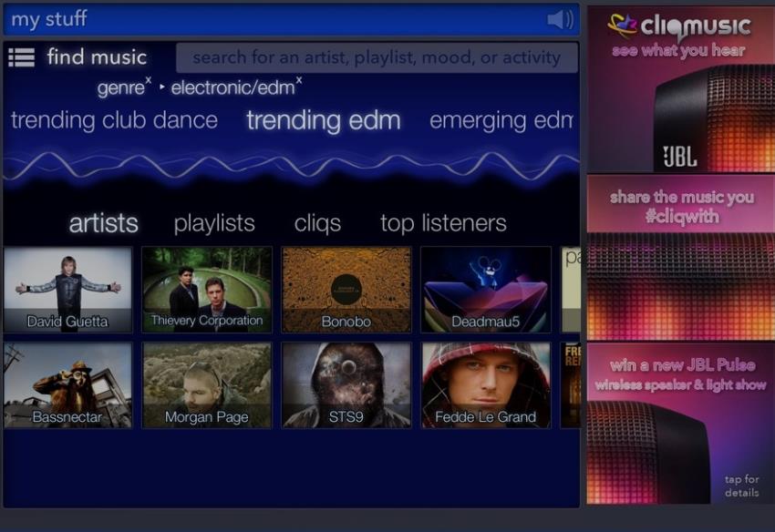Viewport: 775px width, 532px height.
Task: Select the electronic/edm breadcrumb
Action: pyautogui.click(x=232, y=88)
